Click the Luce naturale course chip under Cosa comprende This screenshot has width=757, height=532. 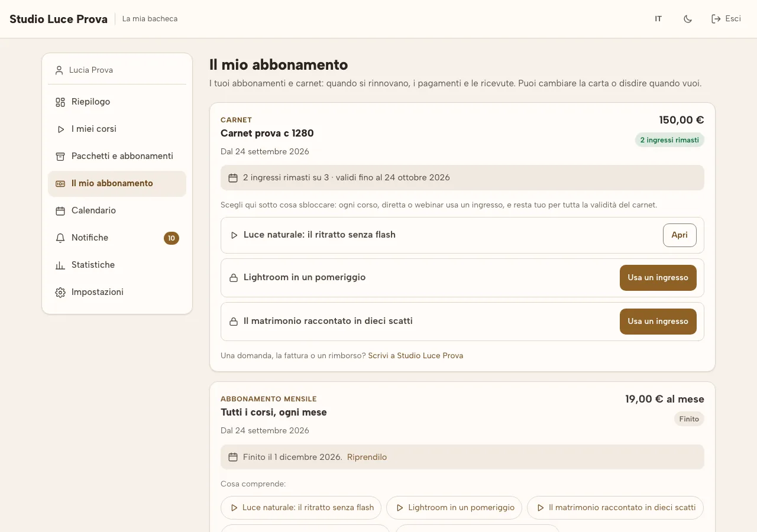(x=301, y=507)
